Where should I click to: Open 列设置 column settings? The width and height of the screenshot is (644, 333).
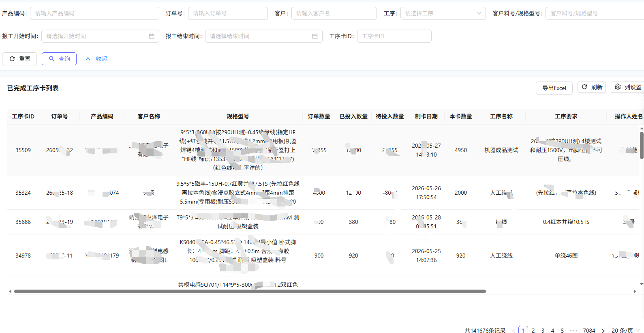(x=627, y=87)
